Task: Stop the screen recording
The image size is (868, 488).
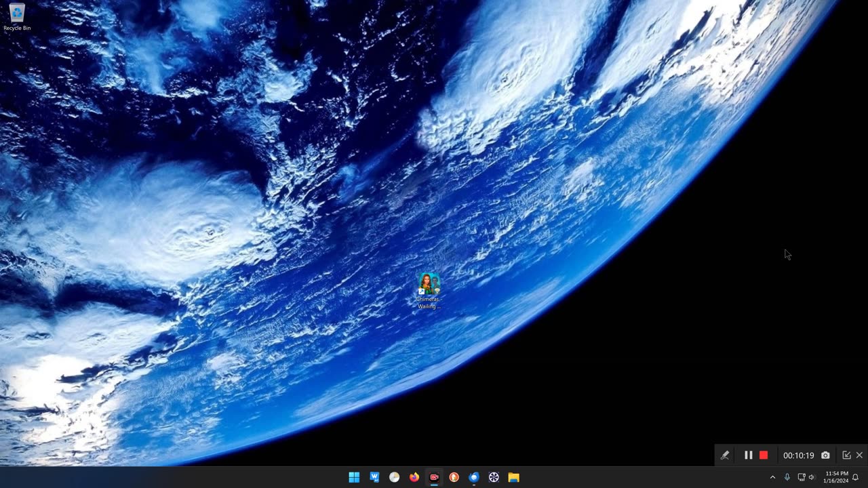Action: tap(764, 455)
